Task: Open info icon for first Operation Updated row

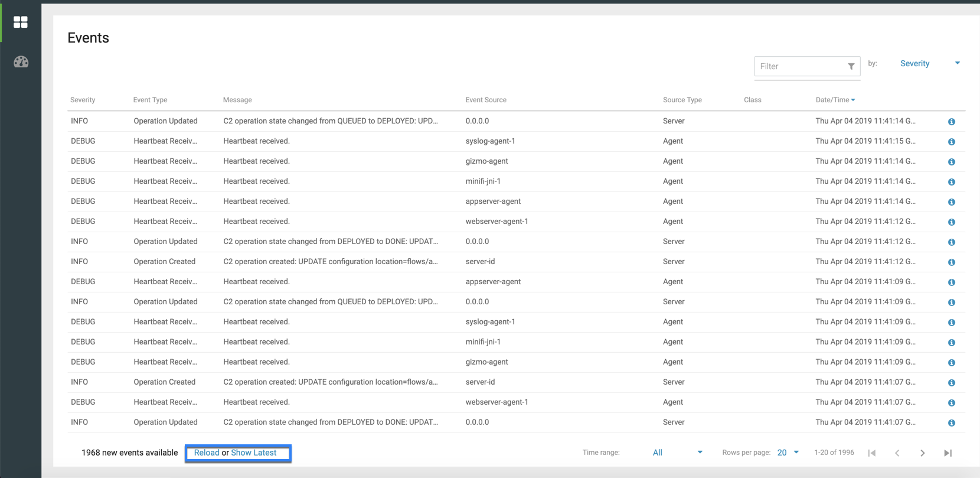Action: pos(951,122)
